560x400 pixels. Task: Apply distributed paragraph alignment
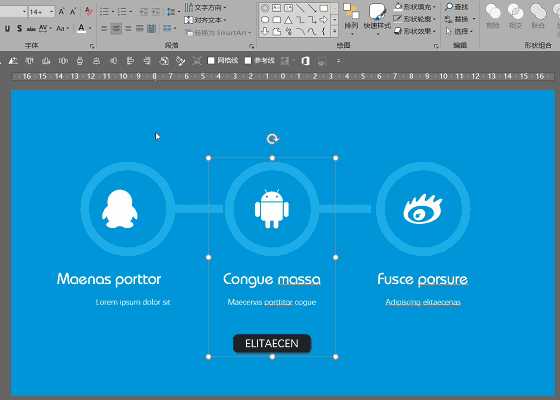coord(152,28)
